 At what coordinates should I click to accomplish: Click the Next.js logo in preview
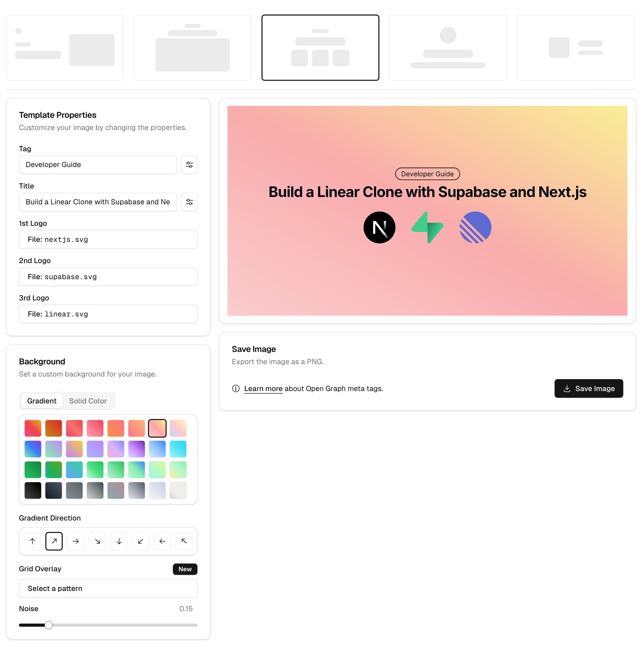click(x=379, y=227)
